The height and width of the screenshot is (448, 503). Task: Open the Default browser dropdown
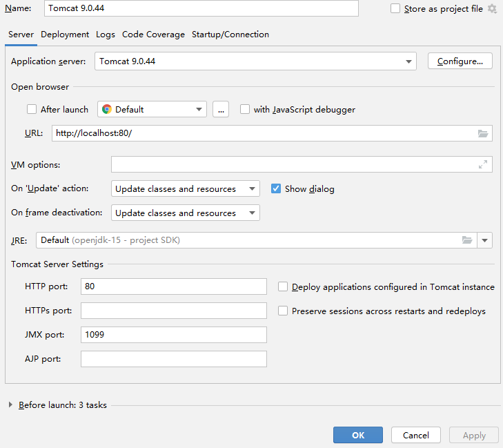(152, 110)
